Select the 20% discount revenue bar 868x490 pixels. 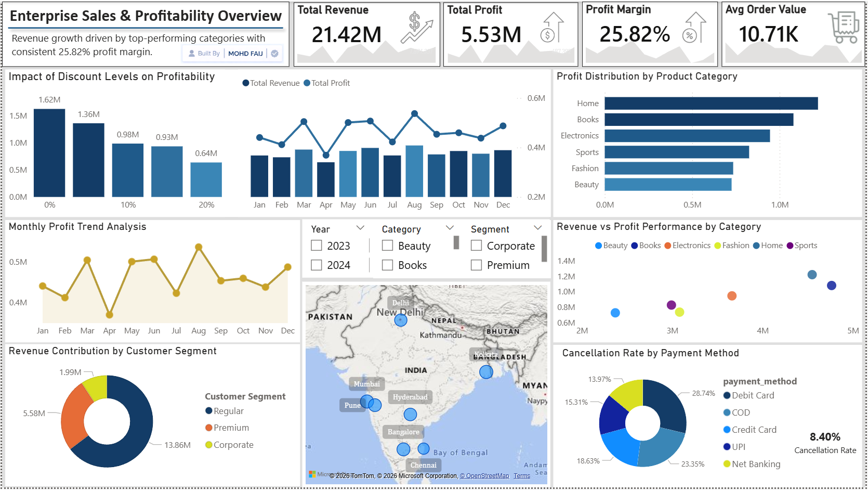point(206,179)
